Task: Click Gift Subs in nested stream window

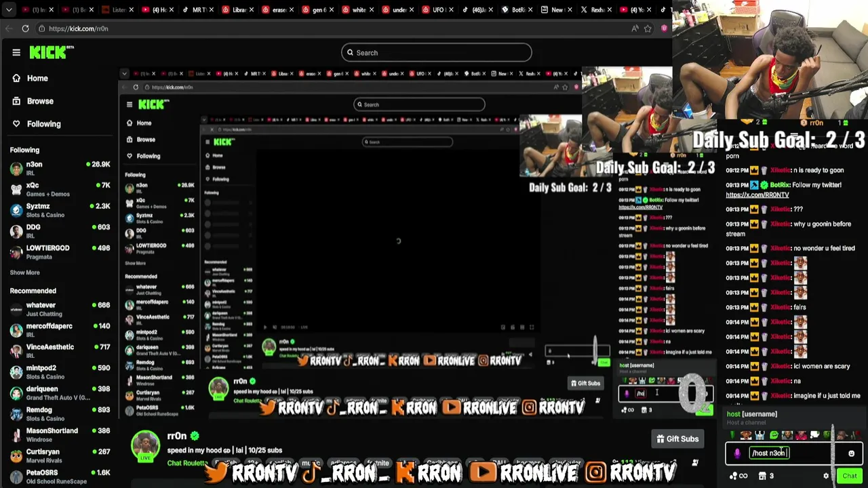Action: 585,383
